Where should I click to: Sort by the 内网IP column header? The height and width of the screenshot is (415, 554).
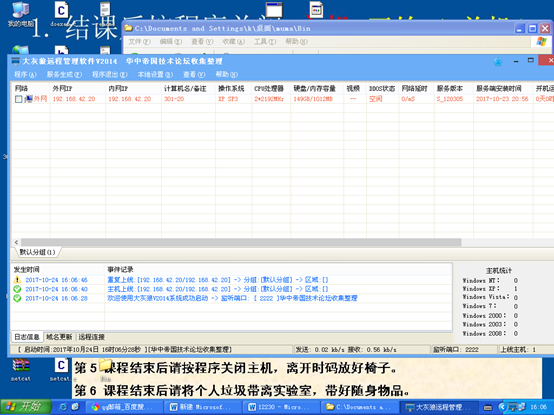click(x=134, y=88)
